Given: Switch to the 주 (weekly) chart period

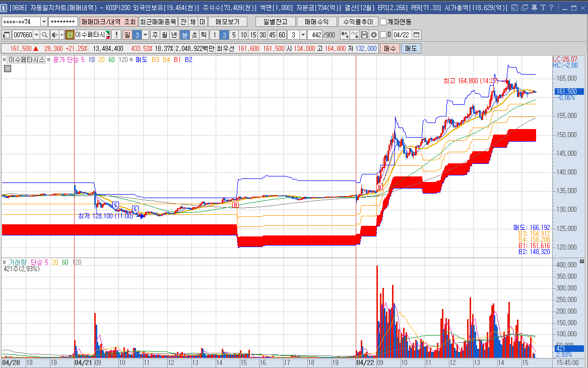Looking at the screenshot, I should tap(155, 35).
